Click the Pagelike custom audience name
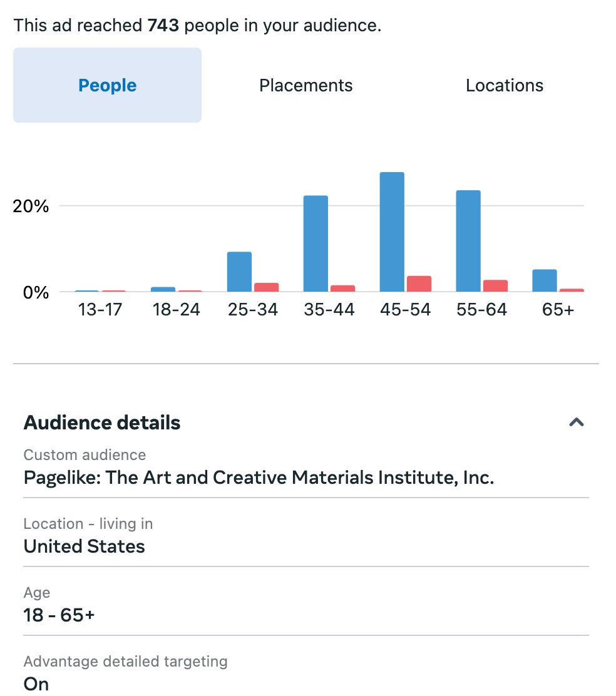The image size is (616, 696). (259, 478)
